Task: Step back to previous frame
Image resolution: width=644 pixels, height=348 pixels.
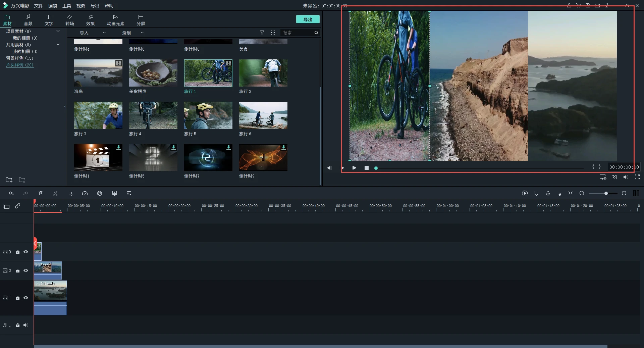Action: coord(329,168)
